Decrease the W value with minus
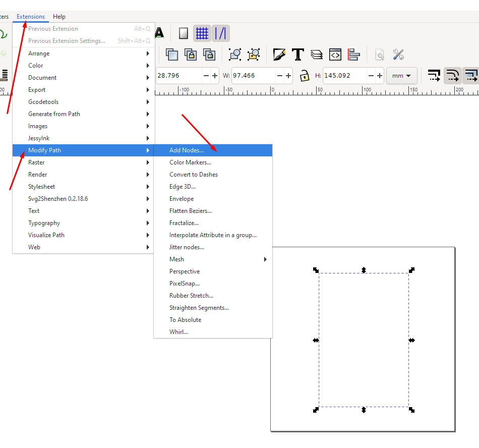 (279, 76)
